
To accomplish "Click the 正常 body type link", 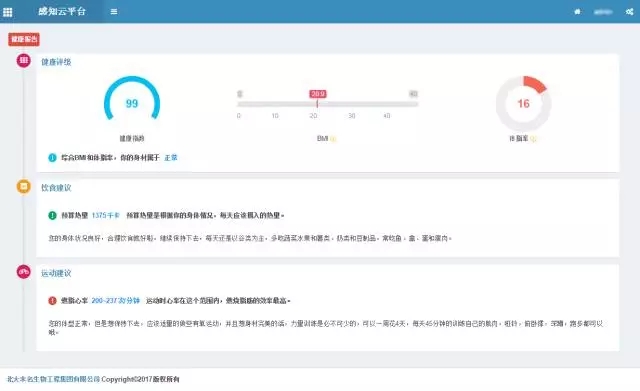I will [x=171, y=158].
